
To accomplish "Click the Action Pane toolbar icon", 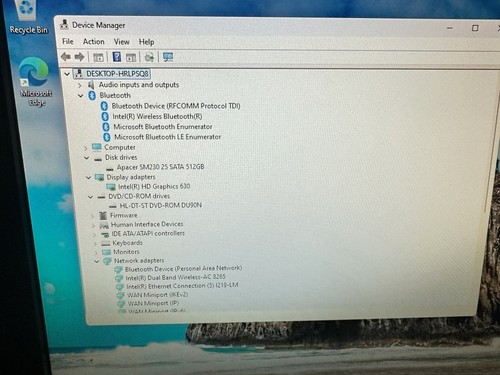I will 131,57.
